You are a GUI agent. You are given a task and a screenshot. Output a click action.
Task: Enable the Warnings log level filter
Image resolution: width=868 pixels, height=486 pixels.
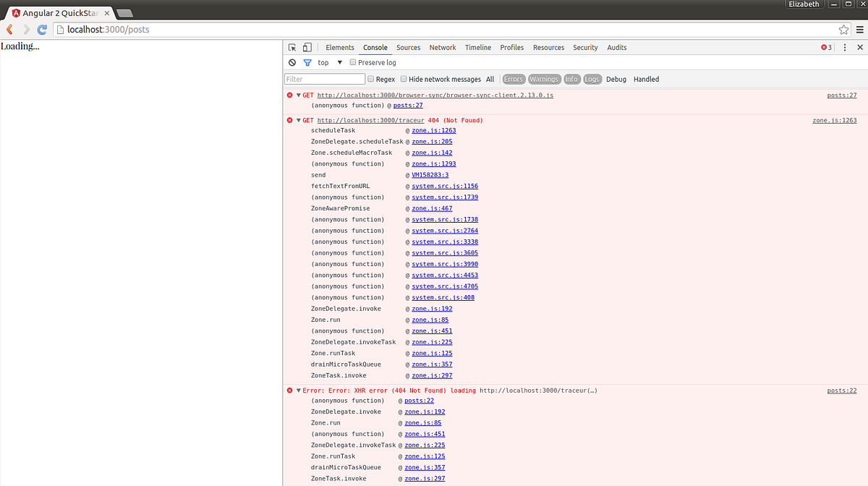[x=544, y=79]
